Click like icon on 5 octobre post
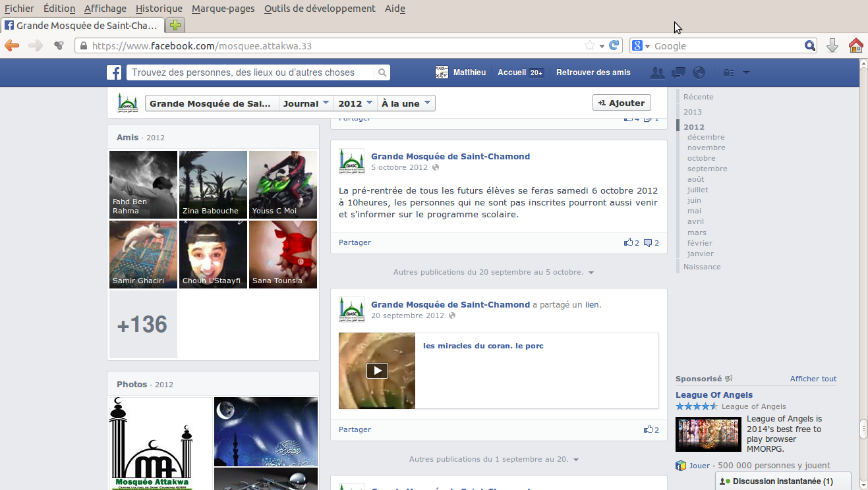The width and height of the screenshot is (868, 490). point(628,242)
